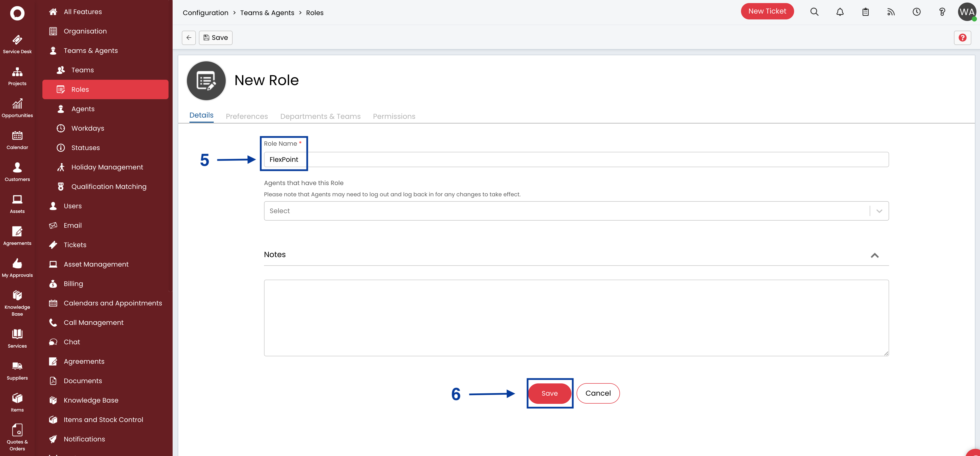The height and width of the screenshot is (456, 980).
Task: Select All Features in sidebar
Action: (105, 12)
